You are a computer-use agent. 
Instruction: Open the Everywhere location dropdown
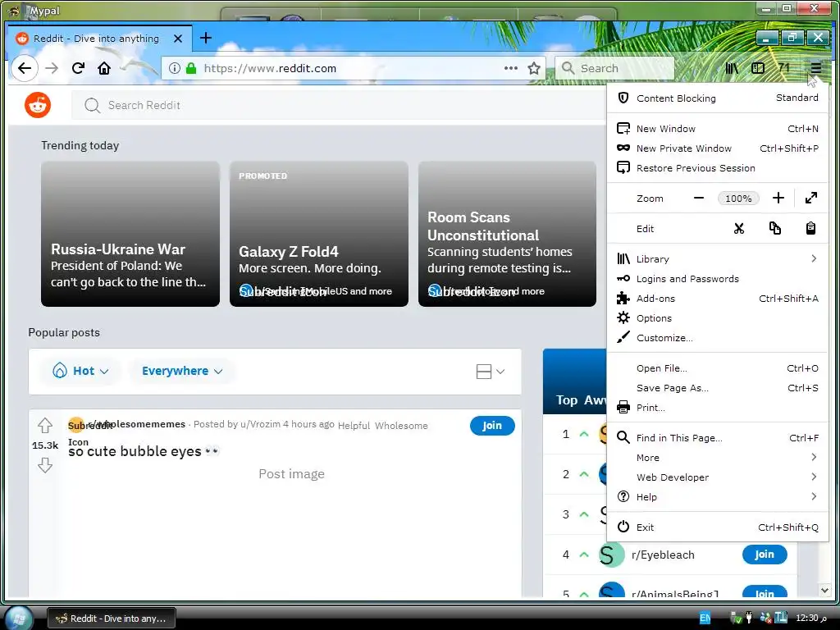182,371
